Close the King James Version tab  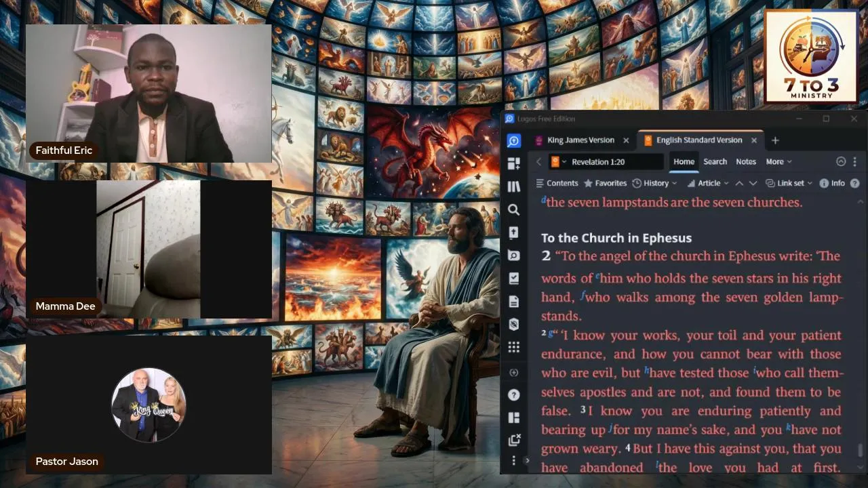(626, 140)
